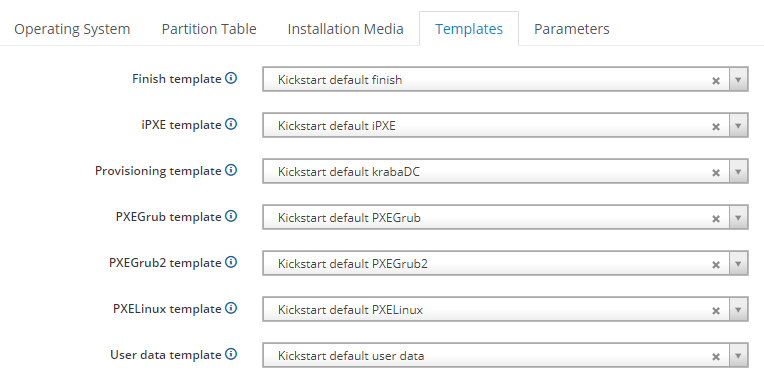
Task: Open User data template dropdown arrow
Action: pos(738,356)
